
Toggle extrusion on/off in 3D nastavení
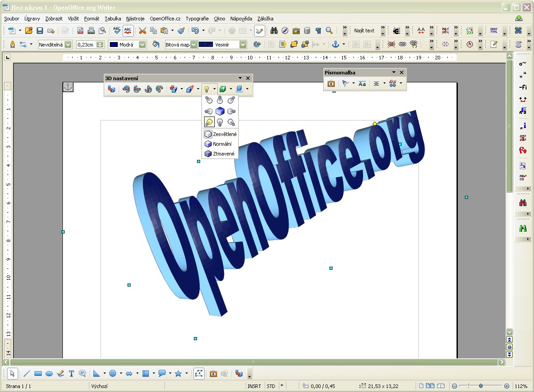pyautogui.click(x=112, y=89)
